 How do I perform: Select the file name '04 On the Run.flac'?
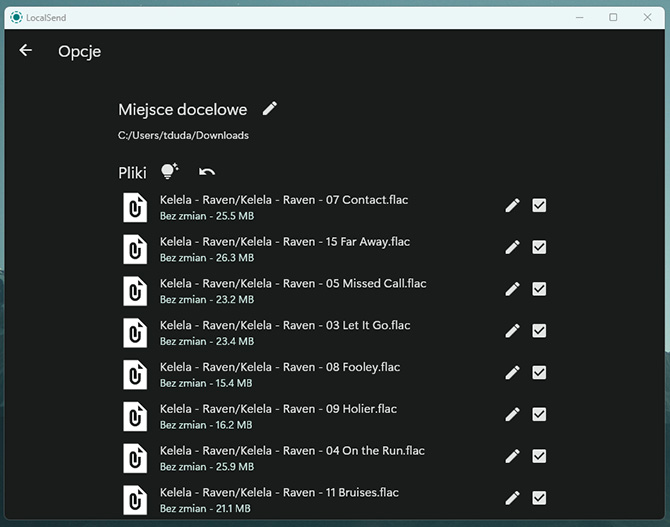click(x=375, y=451)
